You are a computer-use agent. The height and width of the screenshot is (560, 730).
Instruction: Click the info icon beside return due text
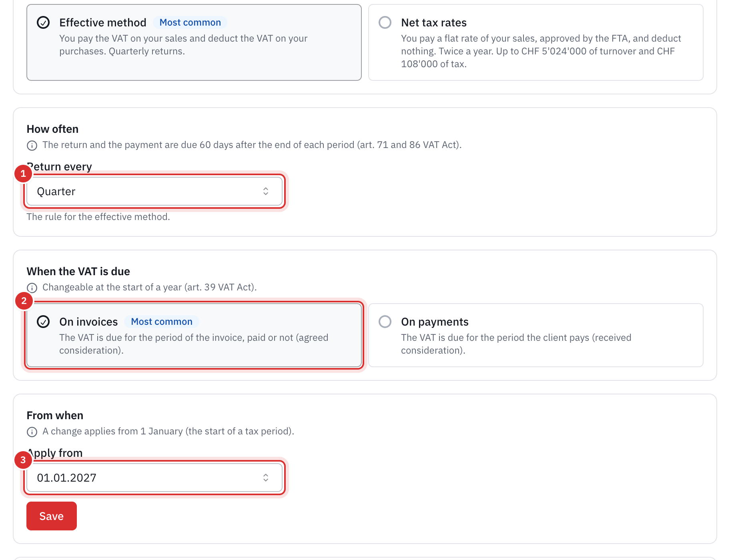(32, 145)
